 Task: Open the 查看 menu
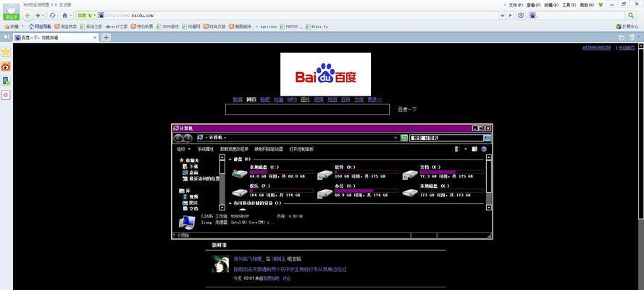pos(533,5)
